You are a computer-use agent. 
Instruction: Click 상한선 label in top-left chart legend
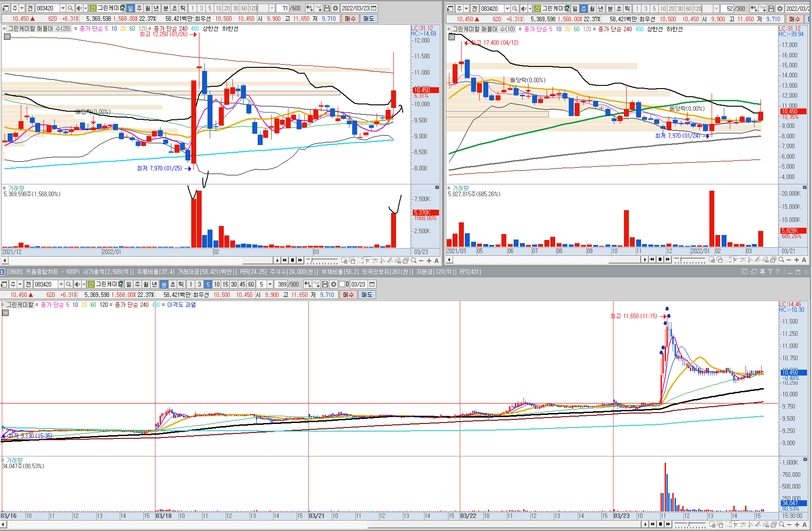click(x=210, y=28)
